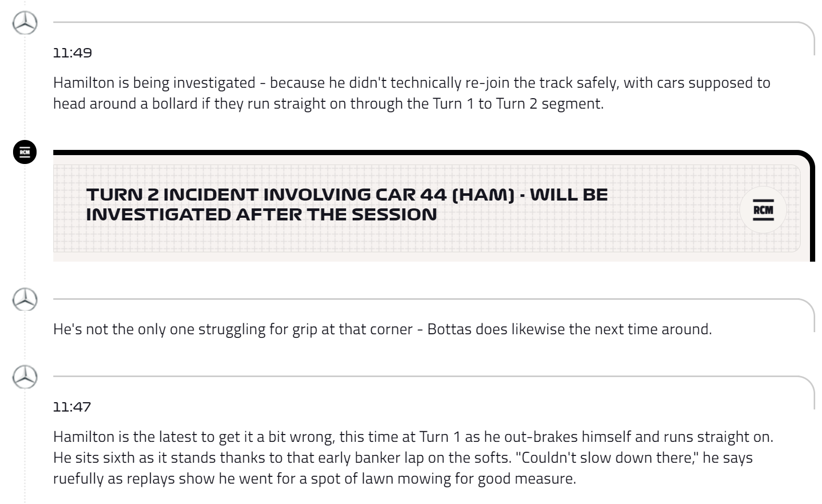This screenshot has height=504, width=822.
Task: Click the Mercedes logo beside the 11:49 entry
Action: (x=25, y=22)
